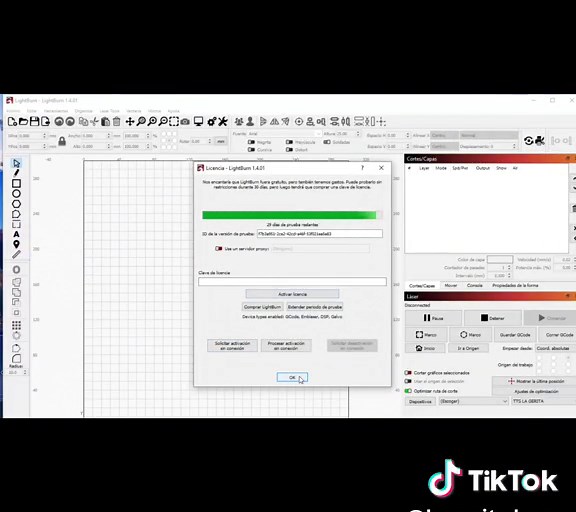576x512 pixels.
Task: Click the Guardar GCode button
Action: pos(515,335)
